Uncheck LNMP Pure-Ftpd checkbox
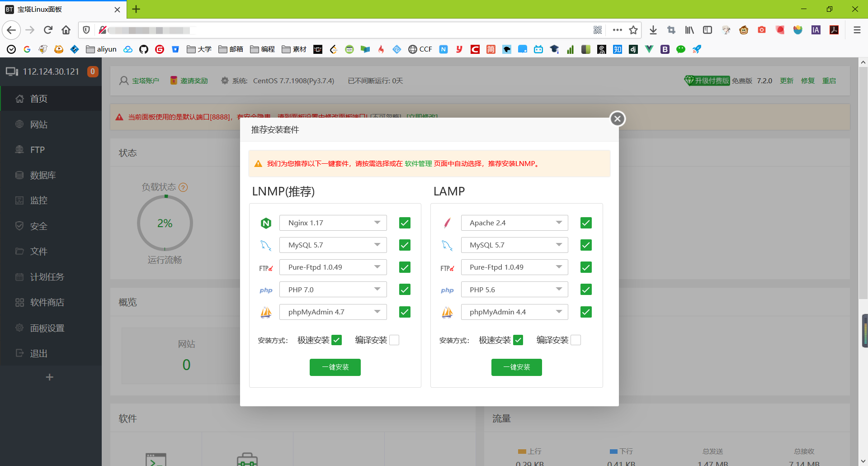The image size is (868, 466). coord(405,267)
